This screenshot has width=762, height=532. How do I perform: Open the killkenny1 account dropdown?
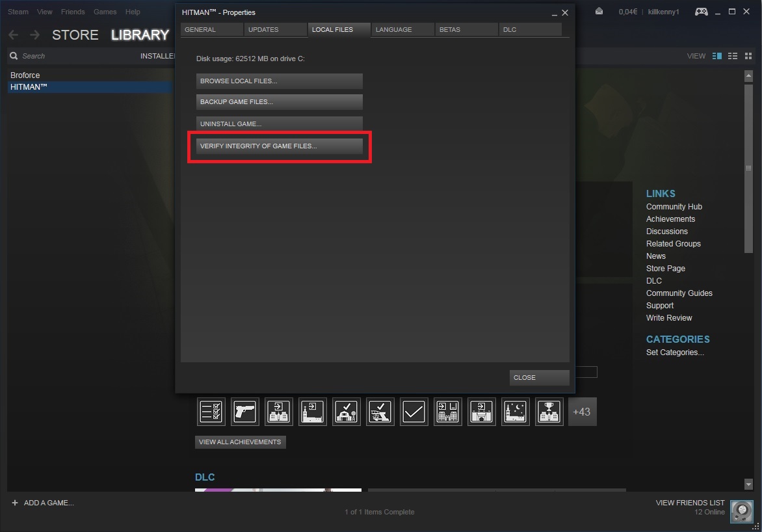(x=663, y=12)
